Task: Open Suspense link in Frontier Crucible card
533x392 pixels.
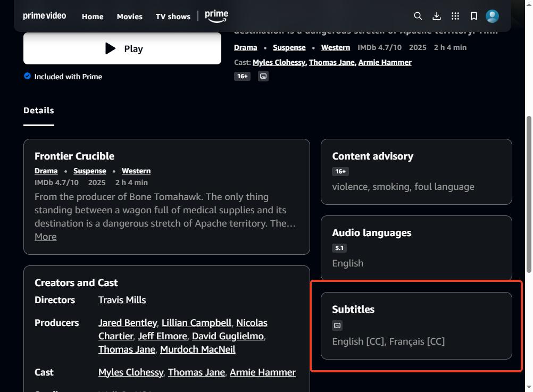Action: pyautogui.click(x=90, y=171)
